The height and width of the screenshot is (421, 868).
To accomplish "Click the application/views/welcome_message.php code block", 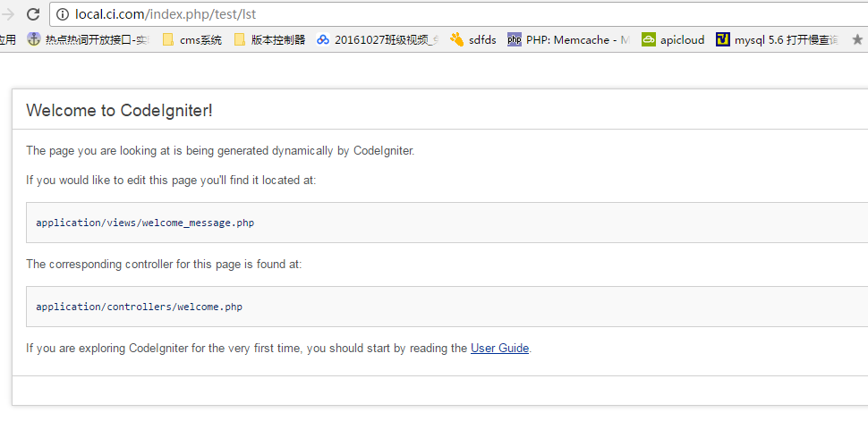I will point(145,223).
